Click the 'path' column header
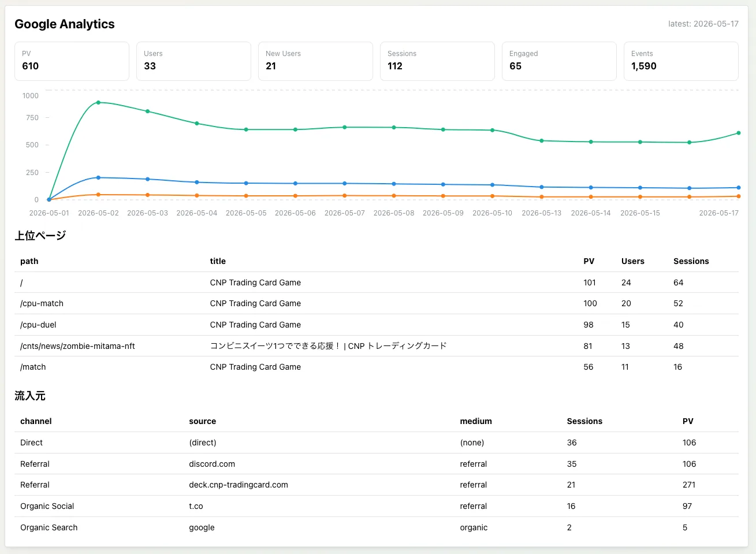This screenshot has height=554, width=756. (x=29, y=261)
